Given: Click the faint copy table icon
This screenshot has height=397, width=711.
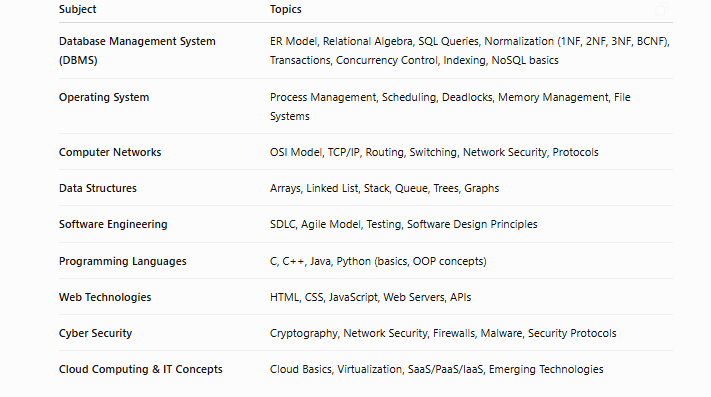Looking at the screenshot, I should (662, 9).
